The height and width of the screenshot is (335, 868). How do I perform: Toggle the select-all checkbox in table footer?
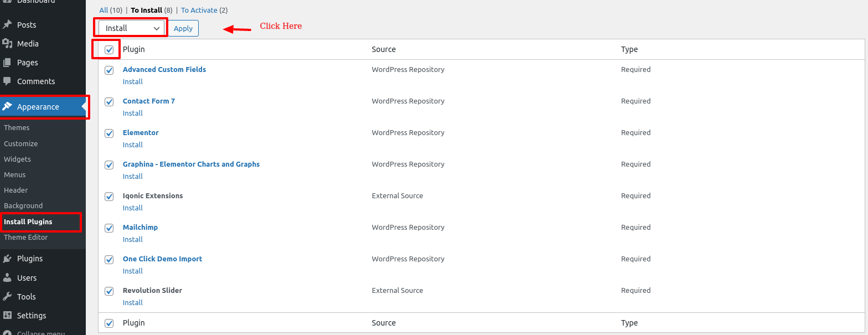tap(109, 323)
